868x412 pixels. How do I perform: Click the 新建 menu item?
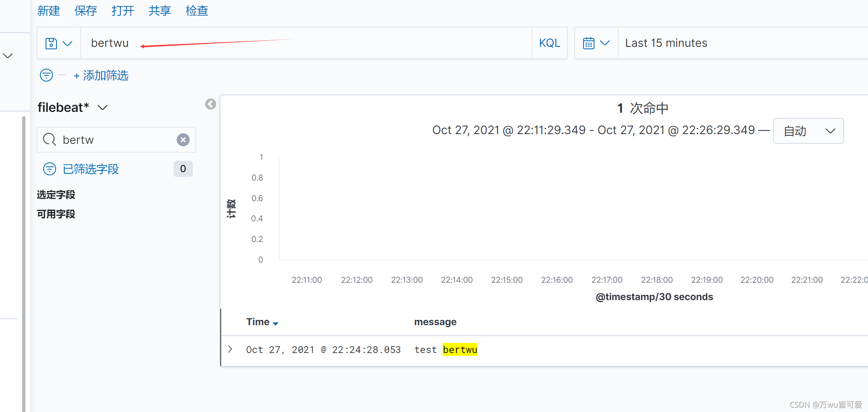point(48,11)
